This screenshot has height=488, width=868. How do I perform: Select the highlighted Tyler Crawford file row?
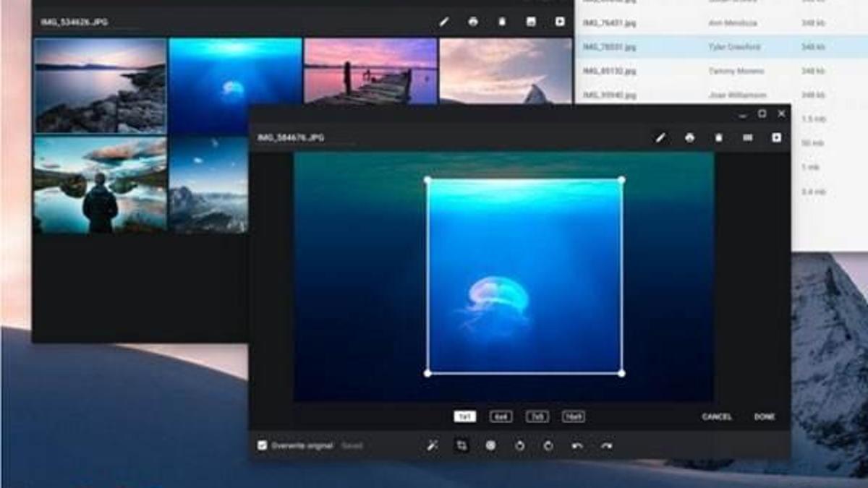[x=721, y=47]
